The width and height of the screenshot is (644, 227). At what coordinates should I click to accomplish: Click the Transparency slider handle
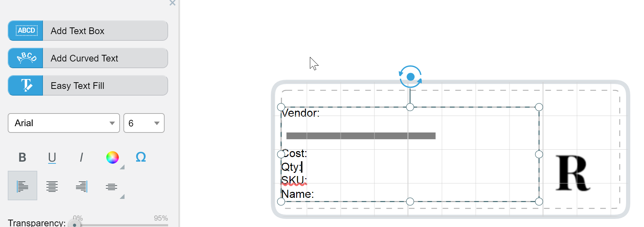coord(74,224)
